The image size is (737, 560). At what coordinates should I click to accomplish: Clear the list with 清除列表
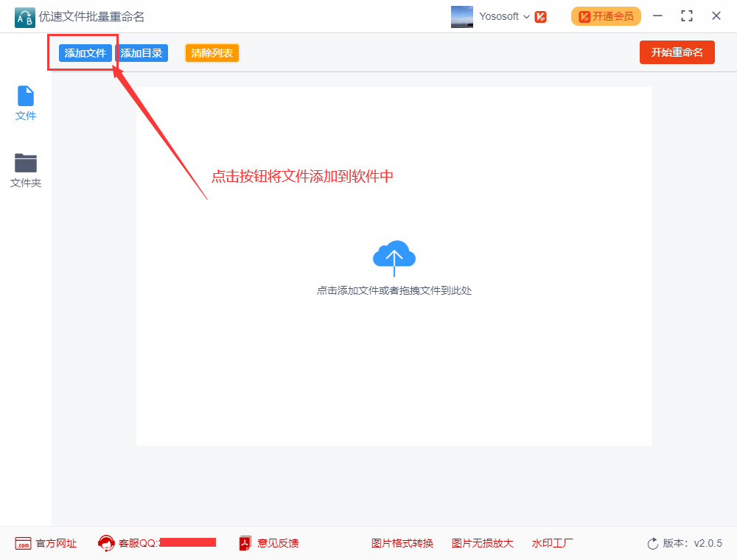point(212,53)
